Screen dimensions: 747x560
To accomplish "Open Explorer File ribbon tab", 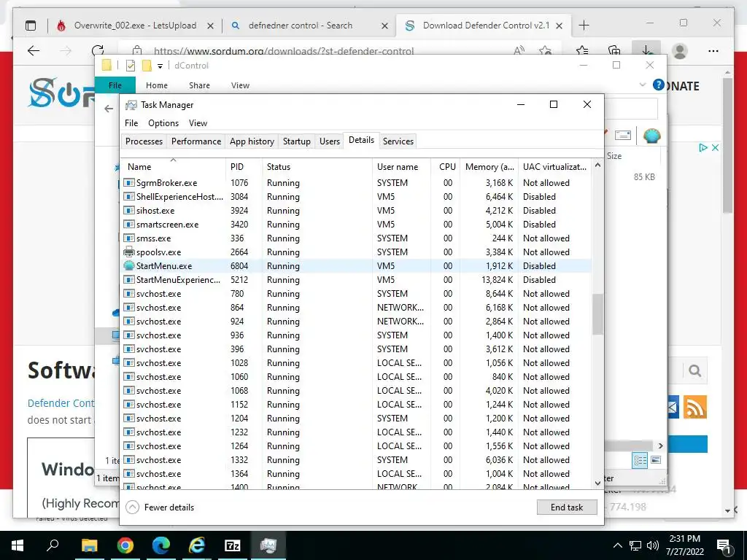I will click(x=115, y=85).
